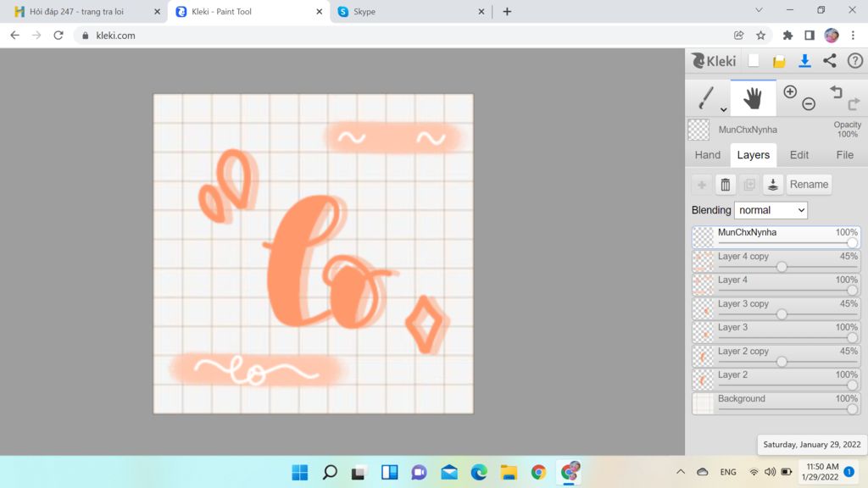Open the Blending mode dropdown

click(x=771, y=210)
